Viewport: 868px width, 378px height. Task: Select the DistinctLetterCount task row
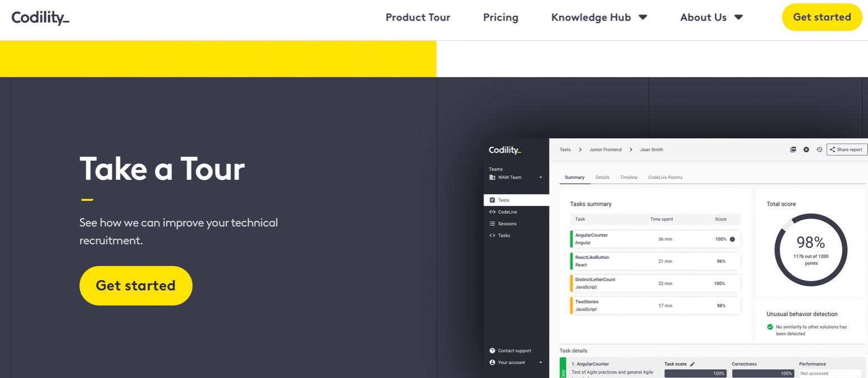click(x=655, y=283)
